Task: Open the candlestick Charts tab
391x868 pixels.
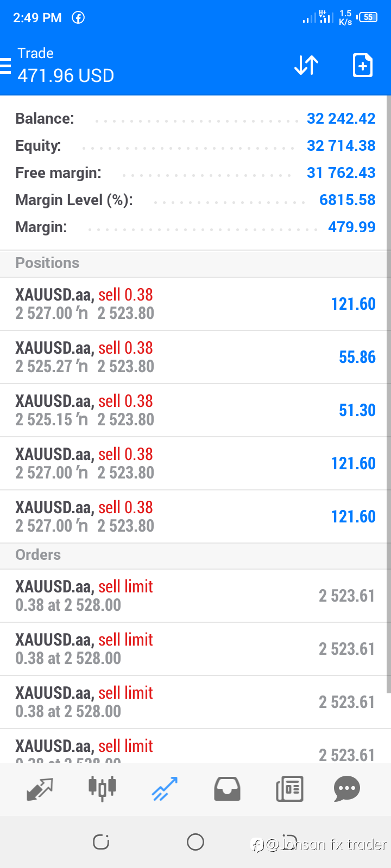Action: coord(102,788)
